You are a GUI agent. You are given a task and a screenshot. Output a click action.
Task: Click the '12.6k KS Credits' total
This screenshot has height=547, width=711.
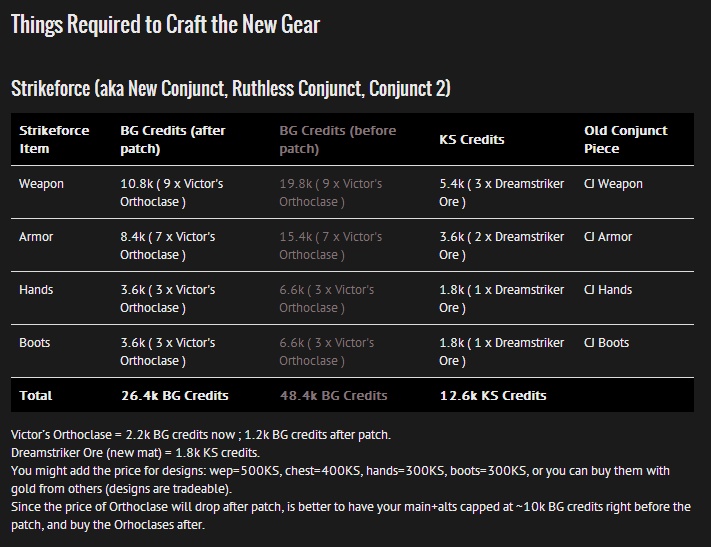click(x=493, y=396)
